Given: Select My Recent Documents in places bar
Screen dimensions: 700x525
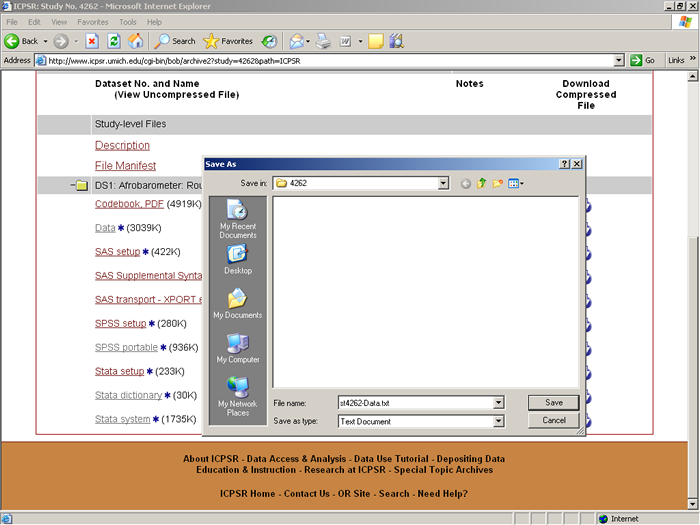Looking at the screenshot, I should pos(238,219).
